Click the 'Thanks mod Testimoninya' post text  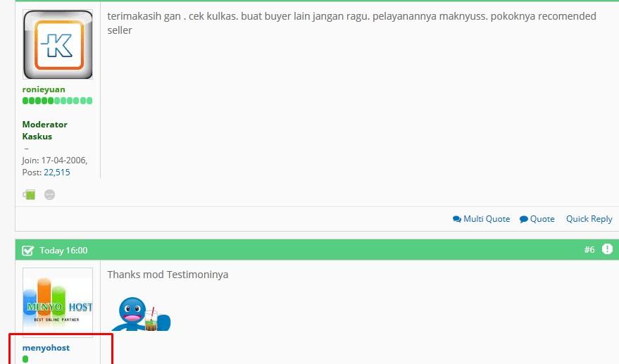tap(168, 275)
